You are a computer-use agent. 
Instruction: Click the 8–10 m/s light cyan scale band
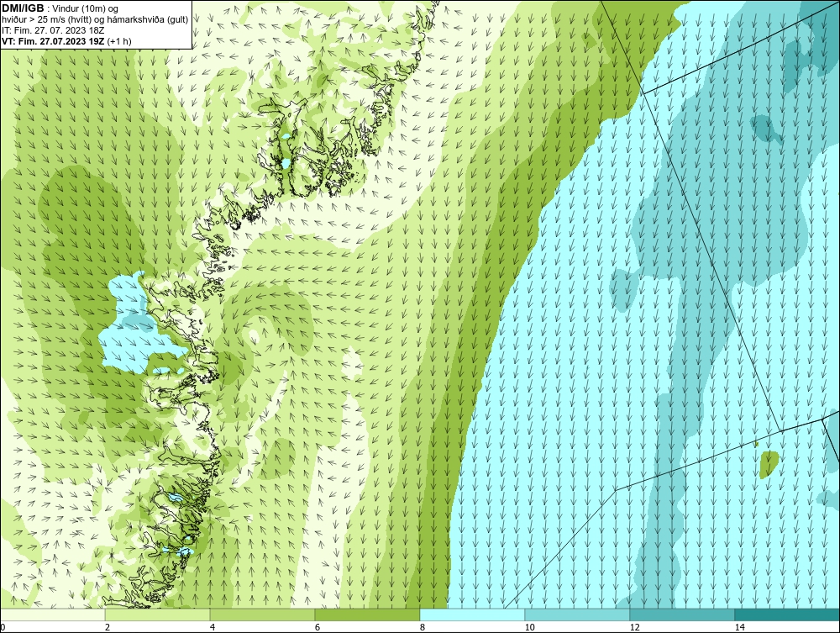pos(472,615)
